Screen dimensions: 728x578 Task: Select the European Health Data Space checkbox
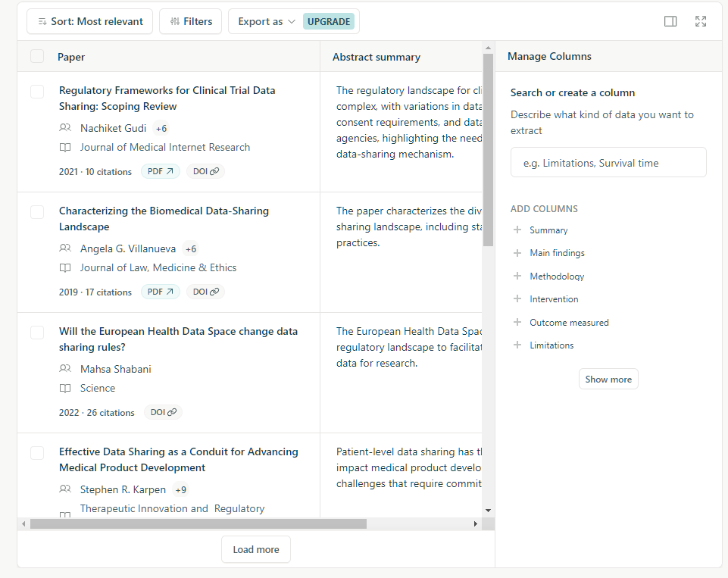point(37,333)
